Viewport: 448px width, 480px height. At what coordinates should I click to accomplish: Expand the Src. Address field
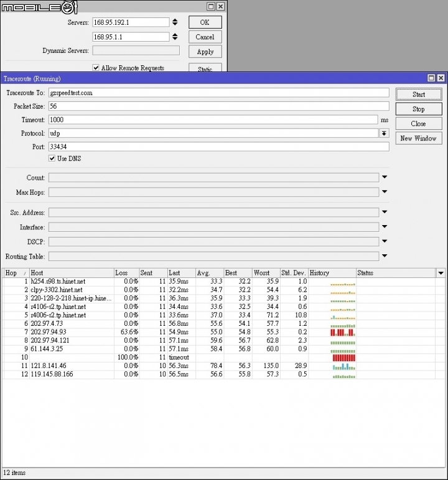[x=385, y=212]
